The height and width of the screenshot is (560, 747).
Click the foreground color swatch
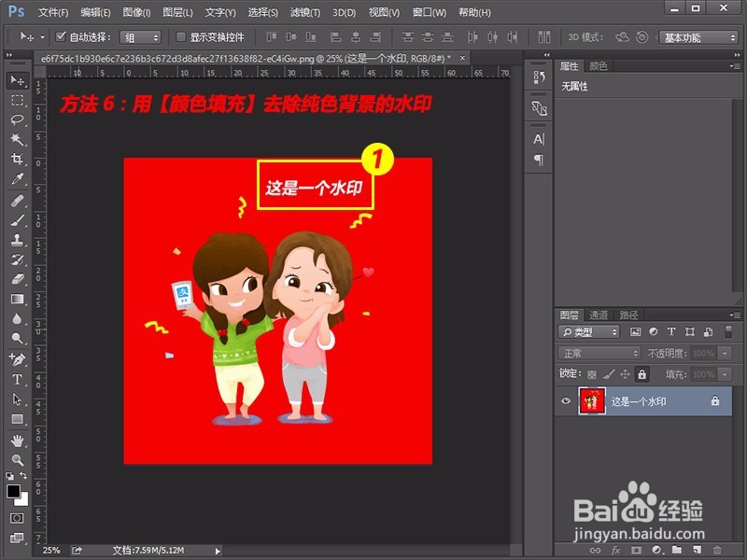click(x=13, y=491)
